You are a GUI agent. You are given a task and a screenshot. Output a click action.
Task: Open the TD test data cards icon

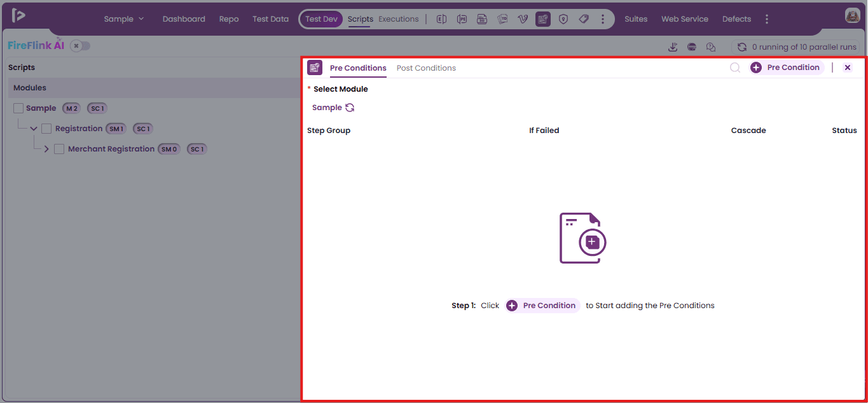pyautogui.click(x=502, y=19)
